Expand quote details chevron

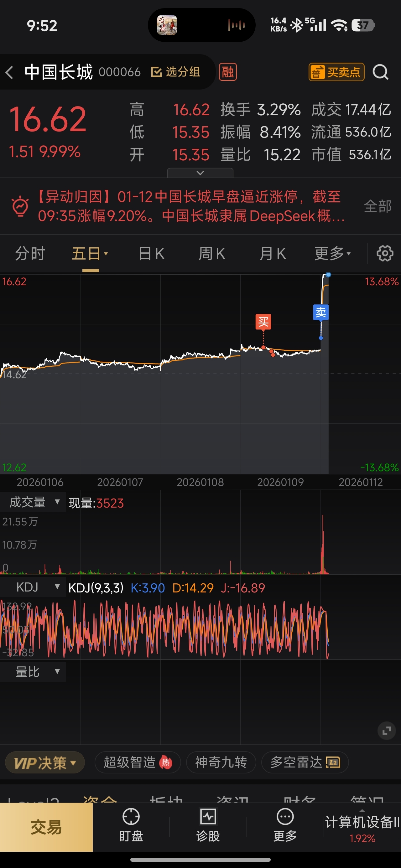click(x=200, y=173)
